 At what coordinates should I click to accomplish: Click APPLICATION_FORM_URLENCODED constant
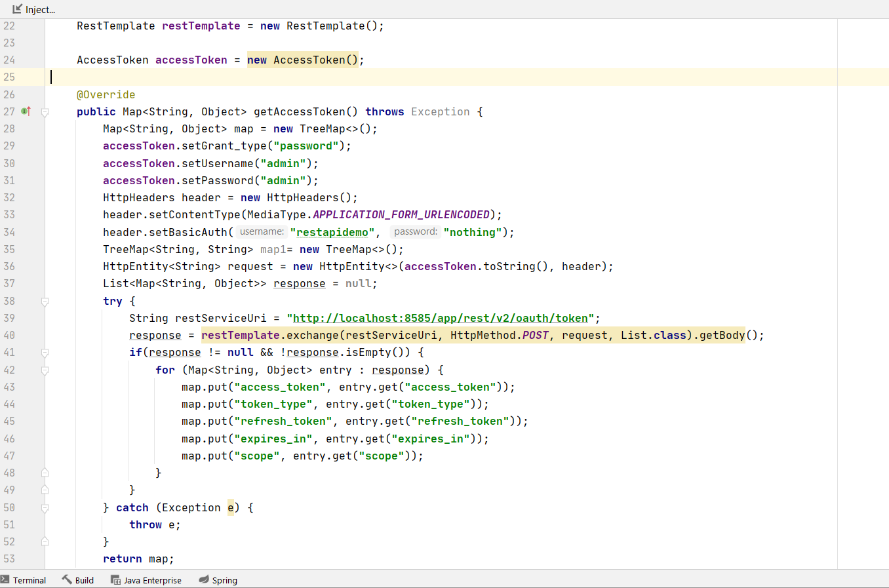tap(401, 214)
